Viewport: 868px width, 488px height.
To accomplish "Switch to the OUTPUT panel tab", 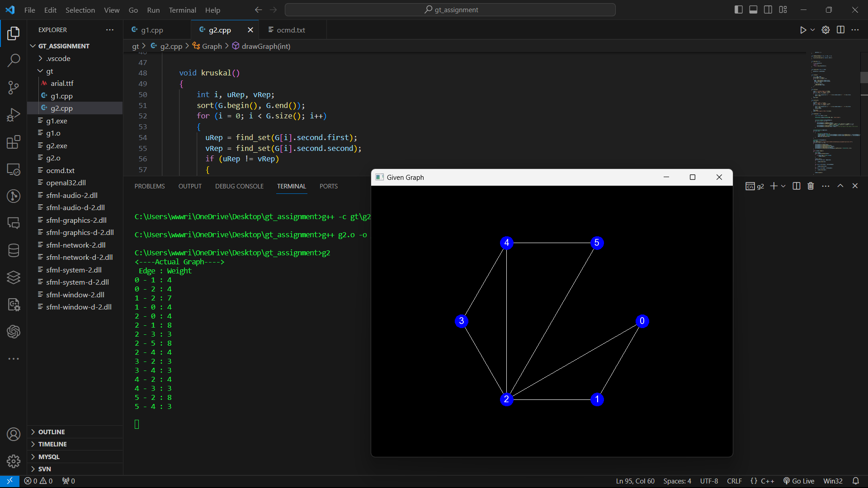I will tap(190, 186).
